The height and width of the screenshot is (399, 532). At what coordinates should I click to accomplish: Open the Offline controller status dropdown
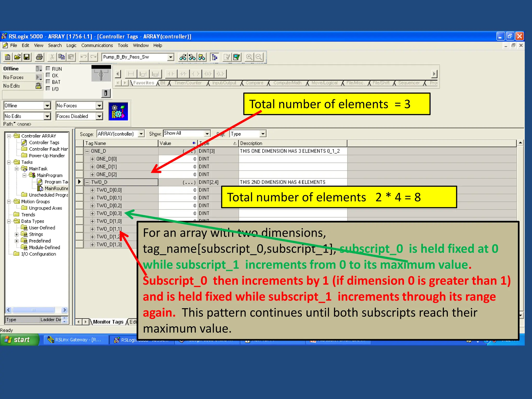tap(47, 106)
